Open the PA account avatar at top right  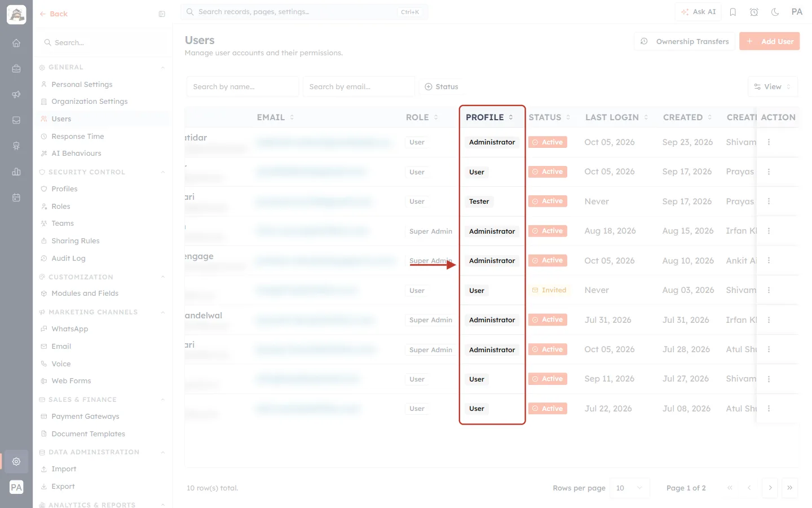click(797, 12)
